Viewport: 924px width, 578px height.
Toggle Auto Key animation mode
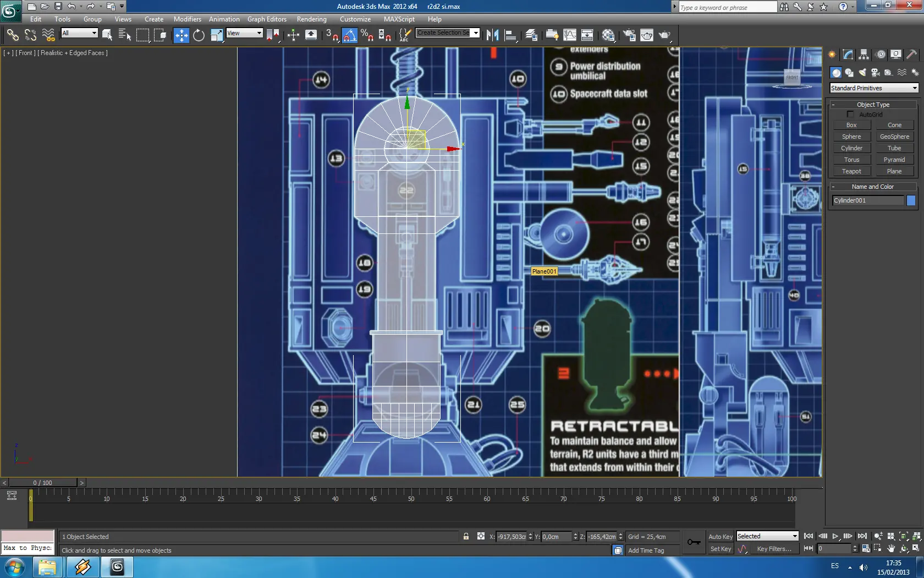click(x=721, y=537)
